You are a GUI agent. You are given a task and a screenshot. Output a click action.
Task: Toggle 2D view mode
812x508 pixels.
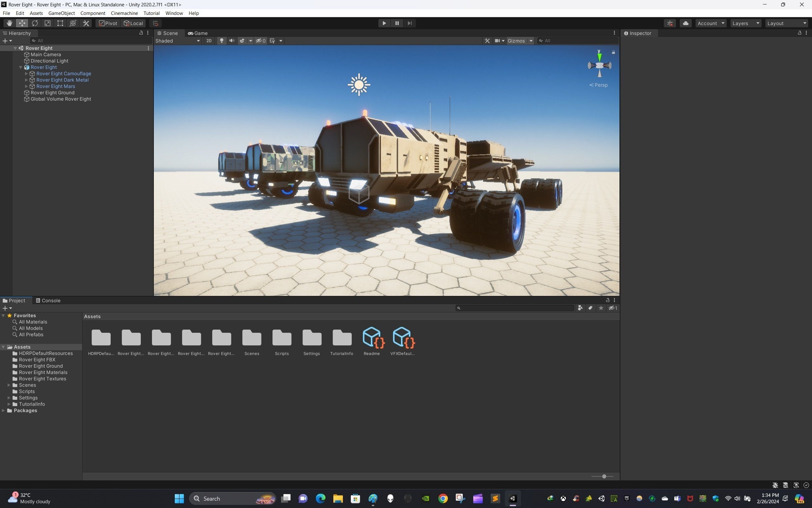pyautogui.click(x=209, y=41)
